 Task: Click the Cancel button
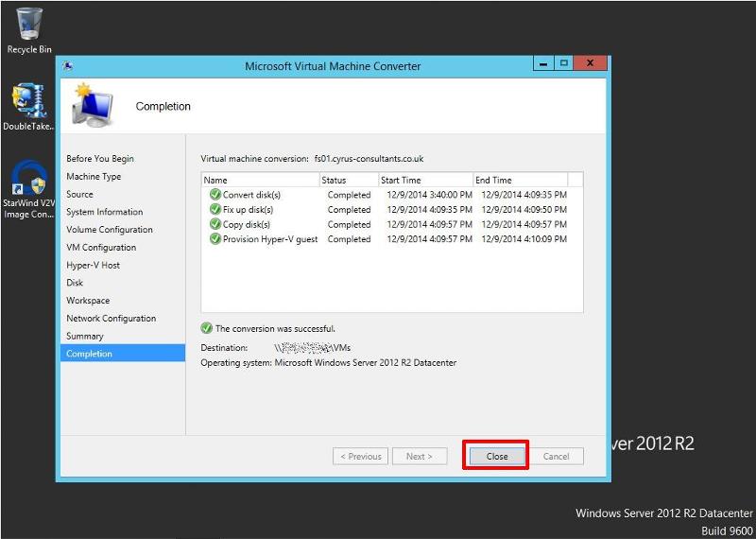556,456
